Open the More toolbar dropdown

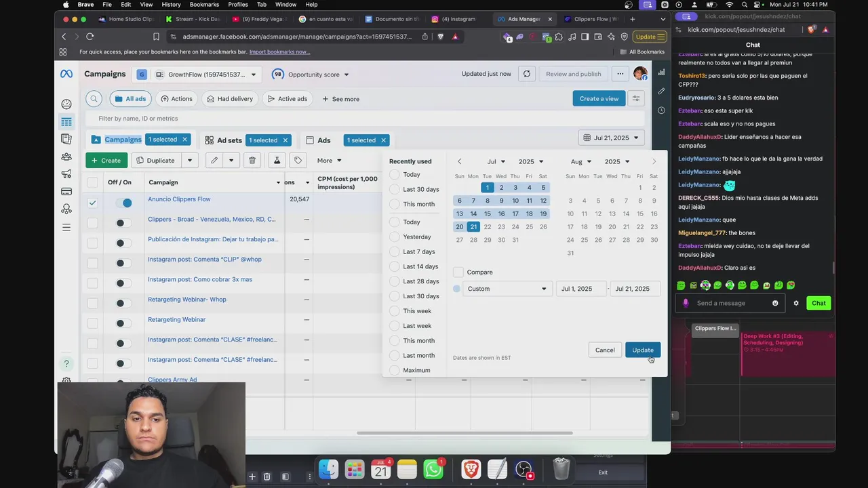[330, 161]
